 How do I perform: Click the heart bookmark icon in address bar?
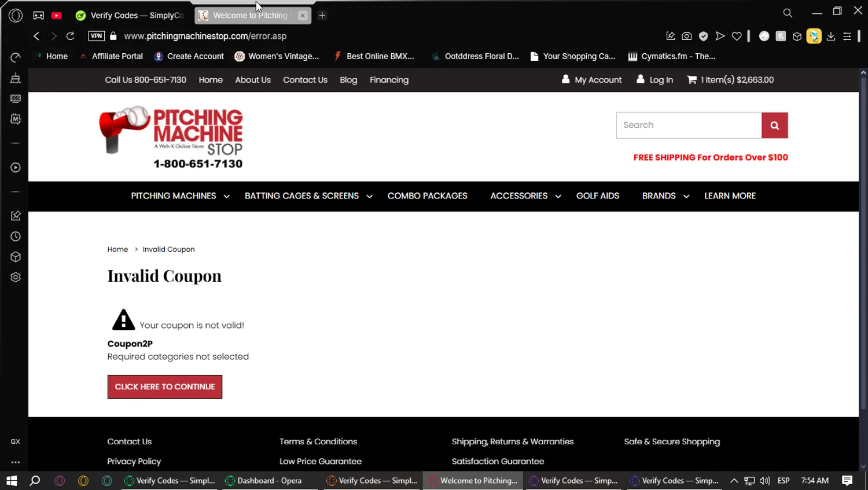point(737,36)
